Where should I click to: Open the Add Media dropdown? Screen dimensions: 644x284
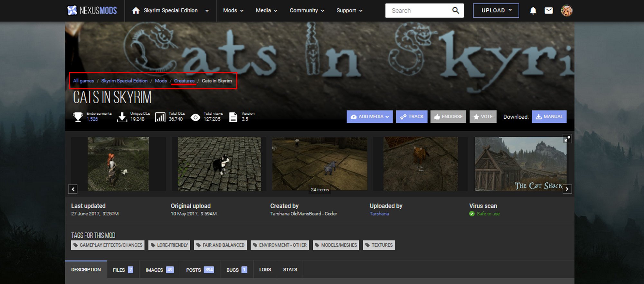click(370, 117)
